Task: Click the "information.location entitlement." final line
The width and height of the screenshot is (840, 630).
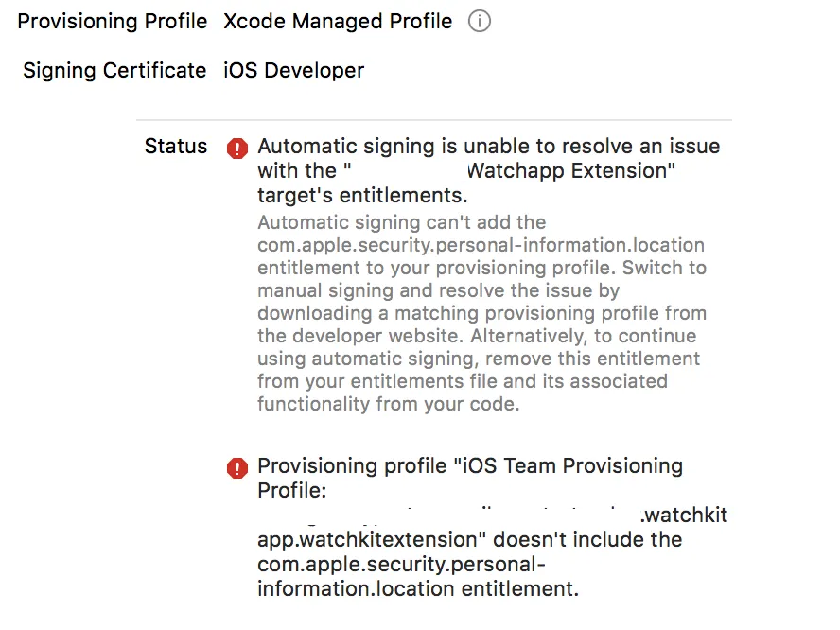Action: pyautogui.click(x=417, y=589)
